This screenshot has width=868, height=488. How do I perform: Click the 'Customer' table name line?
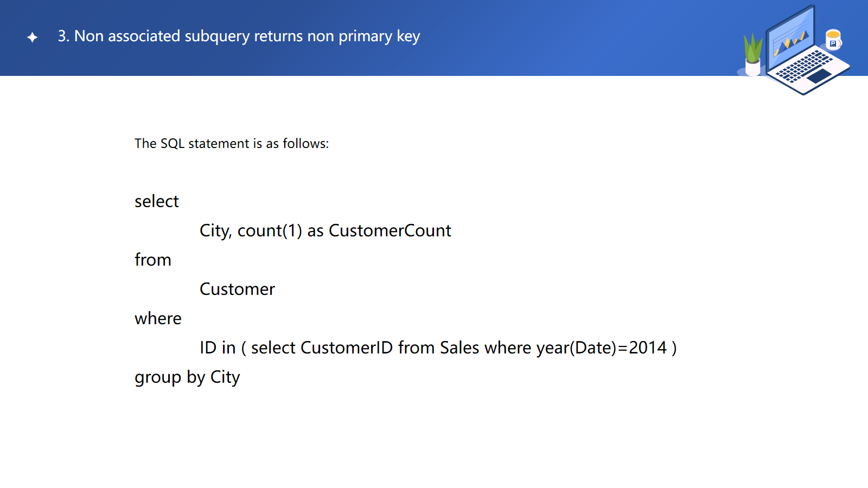click(237, 290)
